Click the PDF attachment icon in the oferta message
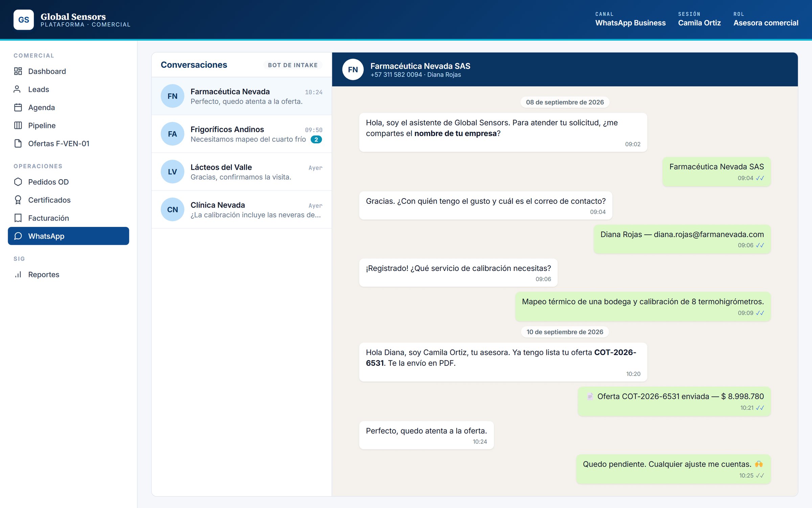This screenshot has width=812, height=508. click(x=590, y=396)
